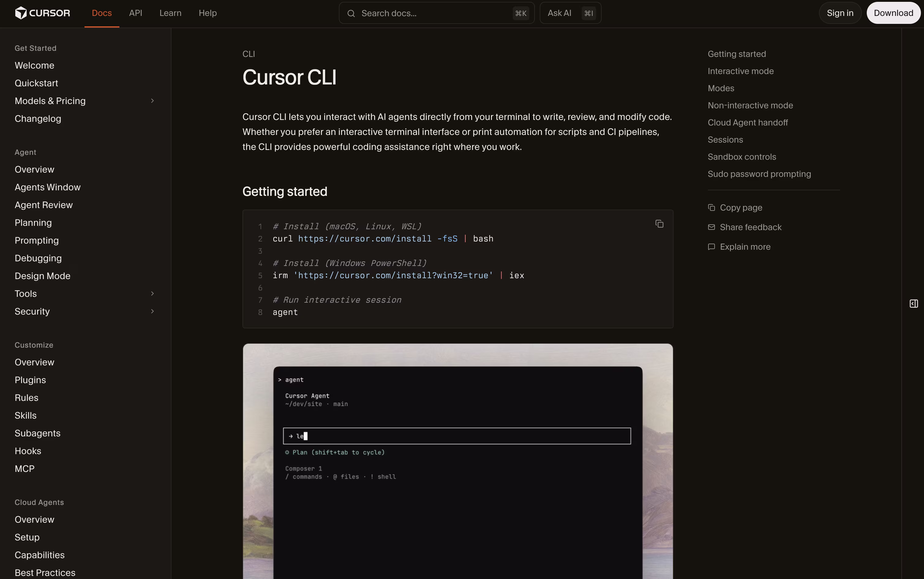Open Design Mode in sidebar
The width and height of the screenshot is (924, 579).
(x=43, y=276)
